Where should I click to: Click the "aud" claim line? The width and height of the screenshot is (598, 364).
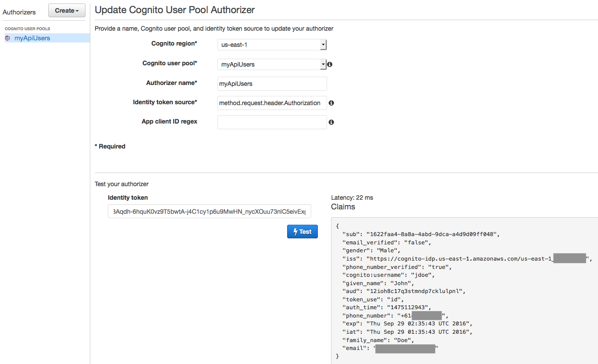(x=404, y=291)
